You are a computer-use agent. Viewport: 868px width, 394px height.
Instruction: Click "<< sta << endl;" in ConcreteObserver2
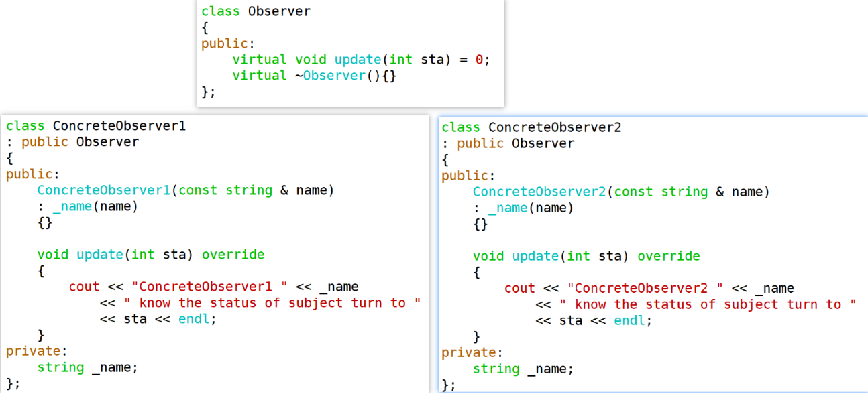[x=594, y=320]
